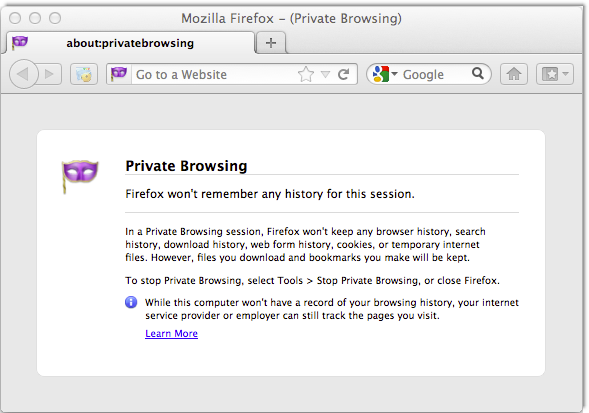Open the bookmarks star menu button
This screenshot has height=413, width=589.
(554, 74)
